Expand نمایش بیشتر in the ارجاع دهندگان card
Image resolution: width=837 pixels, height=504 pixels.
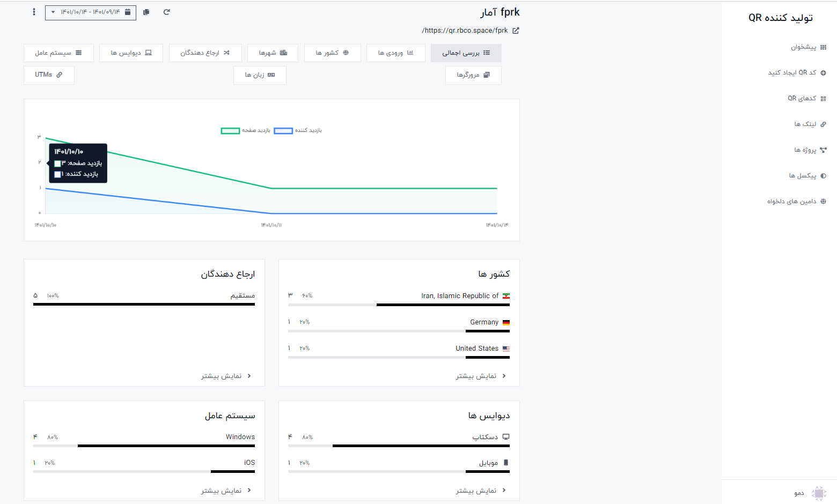pos(226,376)
